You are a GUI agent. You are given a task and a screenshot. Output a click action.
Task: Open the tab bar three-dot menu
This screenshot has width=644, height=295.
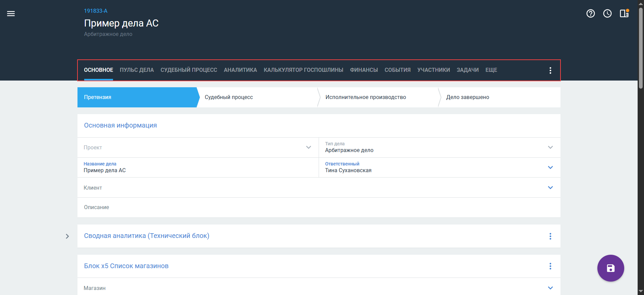[550, 70]
